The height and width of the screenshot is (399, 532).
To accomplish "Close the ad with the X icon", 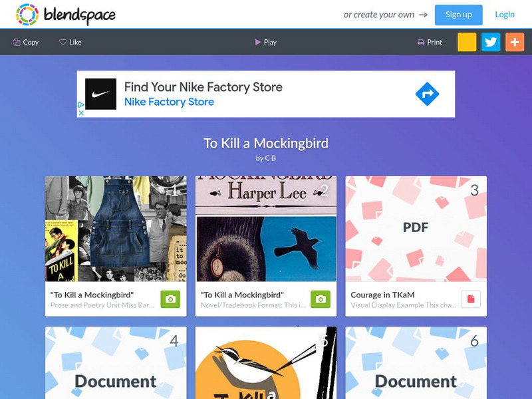I will pyautogui.click(x=81, y=113).
